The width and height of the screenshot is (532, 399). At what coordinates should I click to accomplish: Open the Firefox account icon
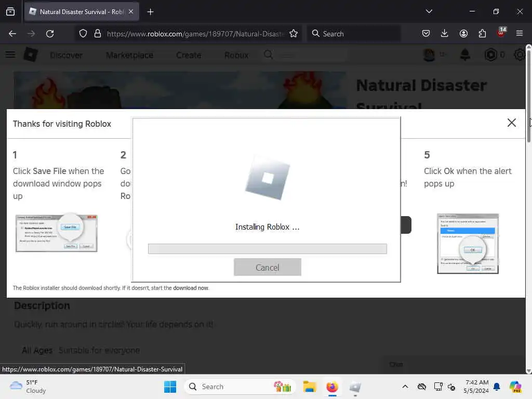tap(463, 33)
